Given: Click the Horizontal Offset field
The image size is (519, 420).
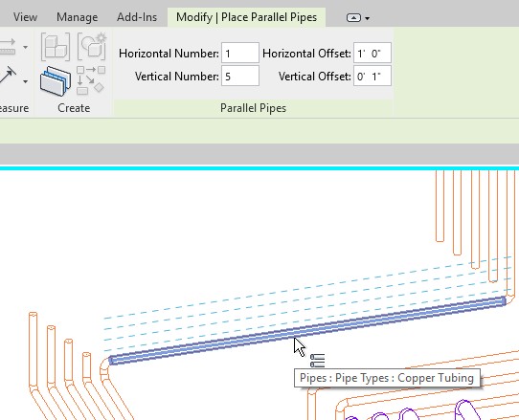Looking at the screenshot, I should pyautogui.click(x=372, y=53).
